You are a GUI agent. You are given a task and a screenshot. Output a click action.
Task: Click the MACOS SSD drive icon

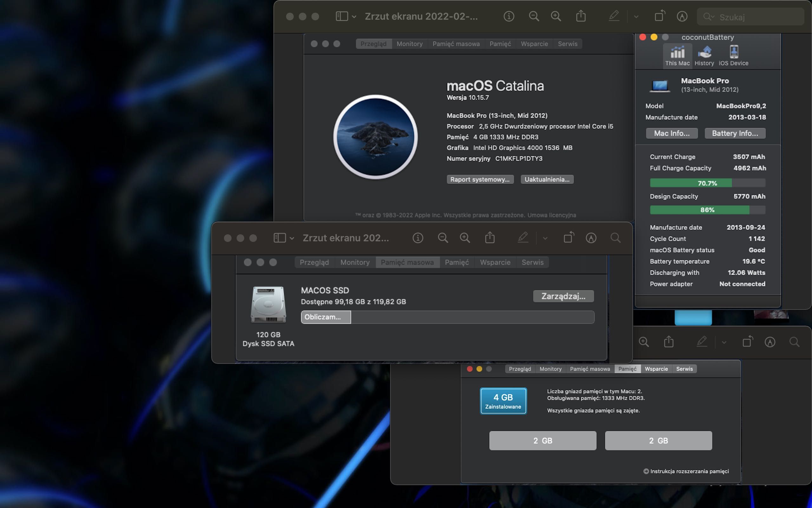(x=268, y=304)
